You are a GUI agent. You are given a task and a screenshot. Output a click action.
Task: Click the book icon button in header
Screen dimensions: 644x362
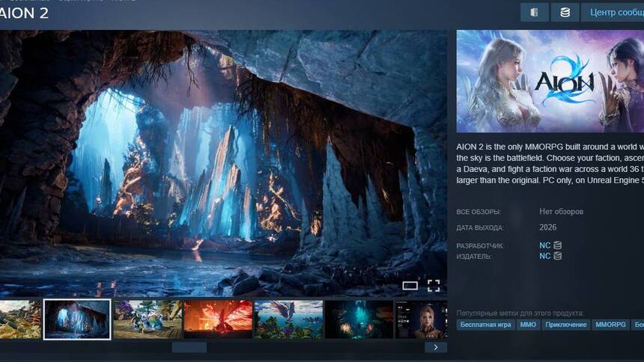pyautogui.click(x=534, y=13)
